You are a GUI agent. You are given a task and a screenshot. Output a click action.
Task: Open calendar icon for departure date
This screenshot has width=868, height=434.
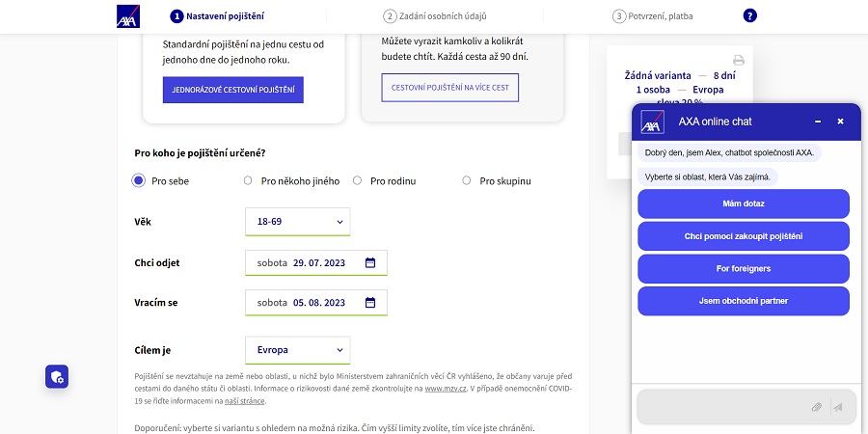[x=370, y=263]
